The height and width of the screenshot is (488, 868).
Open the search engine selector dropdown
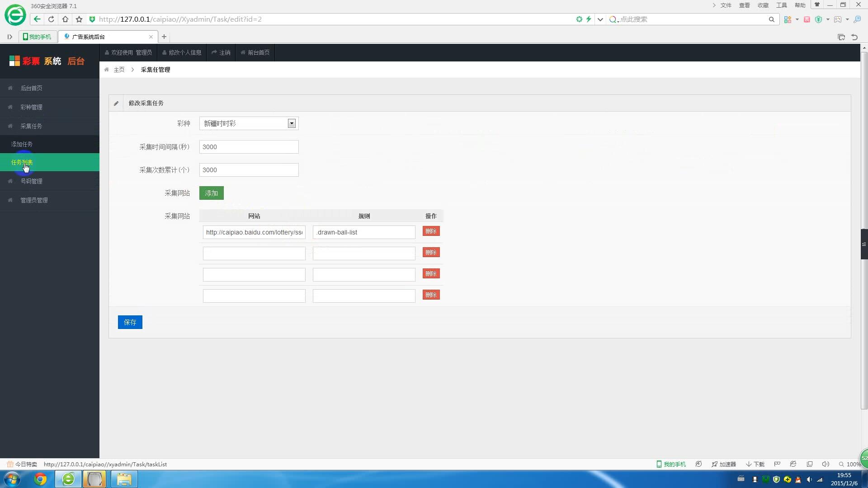[614, 19]
